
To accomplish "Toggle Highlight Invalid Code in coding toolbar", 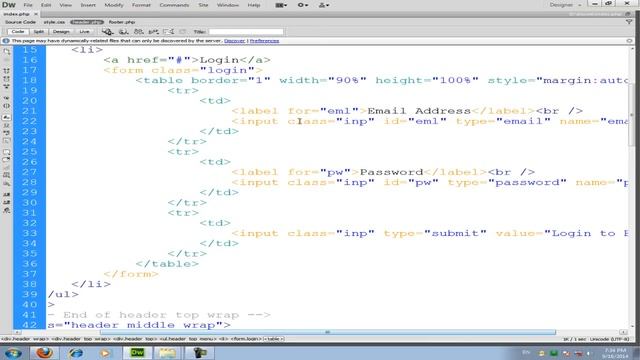I will (x=7, y=125).
